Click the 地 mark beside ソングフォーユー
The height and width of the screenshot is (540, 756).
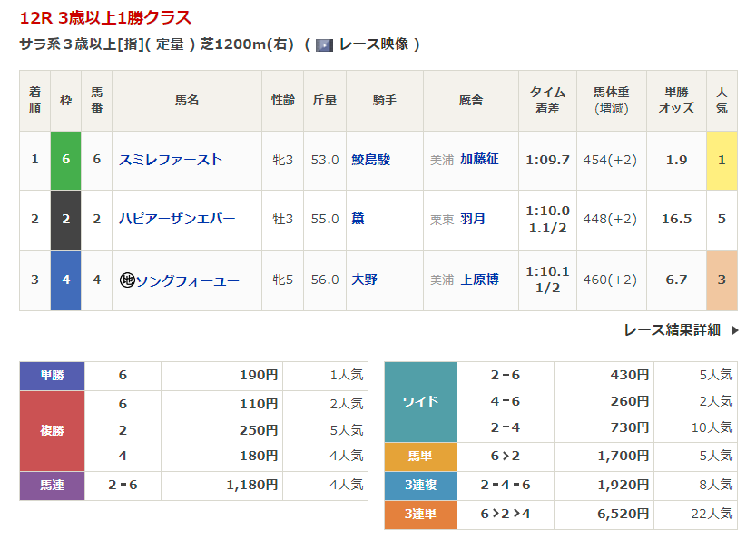click(x=127, y=280)
